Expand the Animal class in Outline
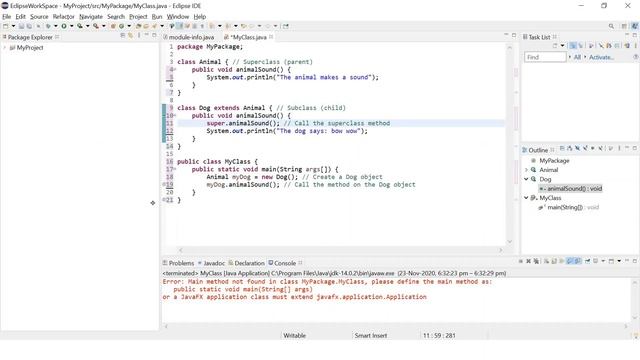The height and width of the screenshot is (360, 640). [x=526, y=170]
